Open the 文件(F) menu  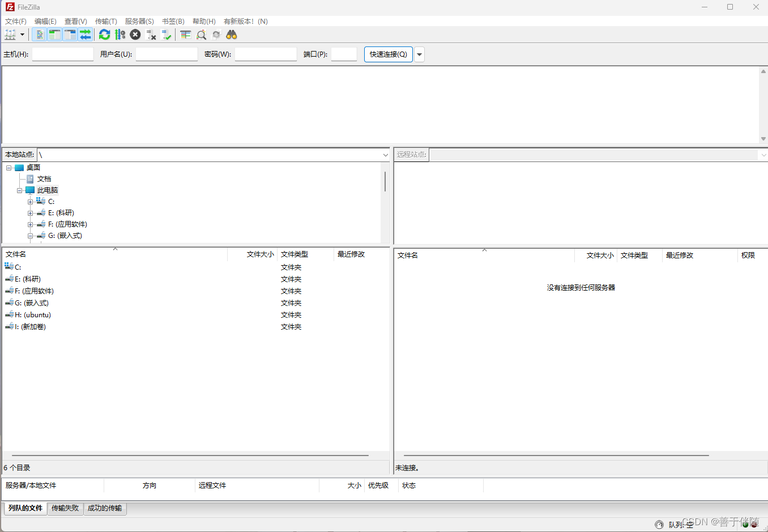[x=16, y=21]
